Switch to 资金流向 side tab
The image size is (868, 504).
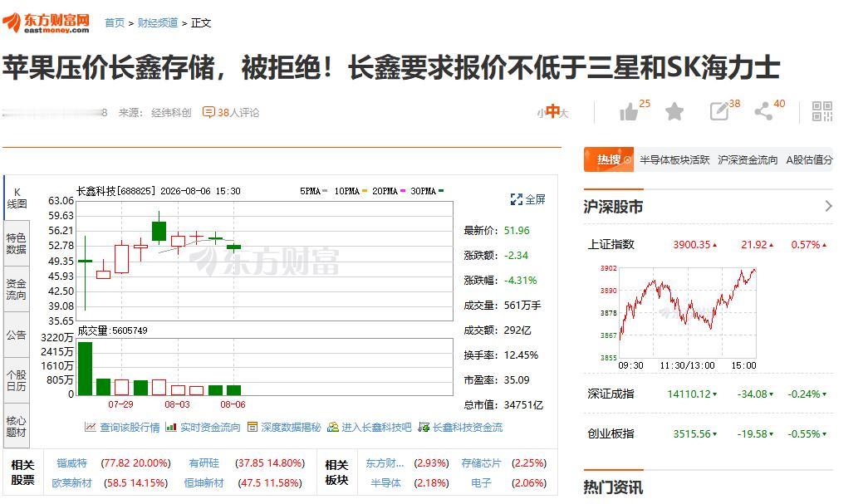[x=17, y=289]
